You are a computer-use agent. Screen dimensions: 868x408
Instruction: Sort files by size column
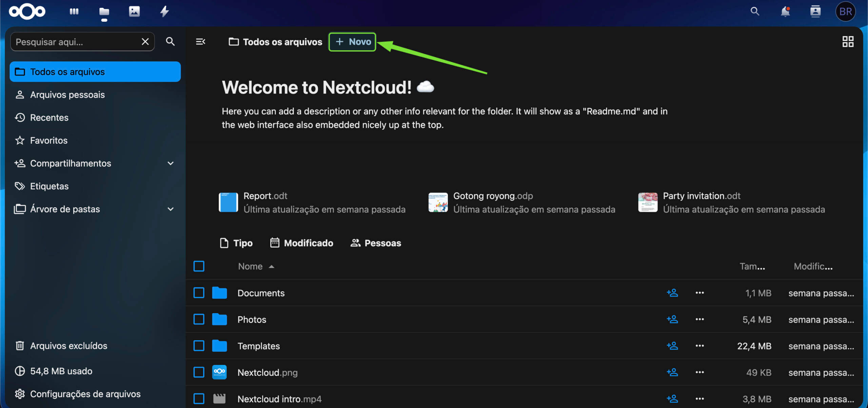752,266
